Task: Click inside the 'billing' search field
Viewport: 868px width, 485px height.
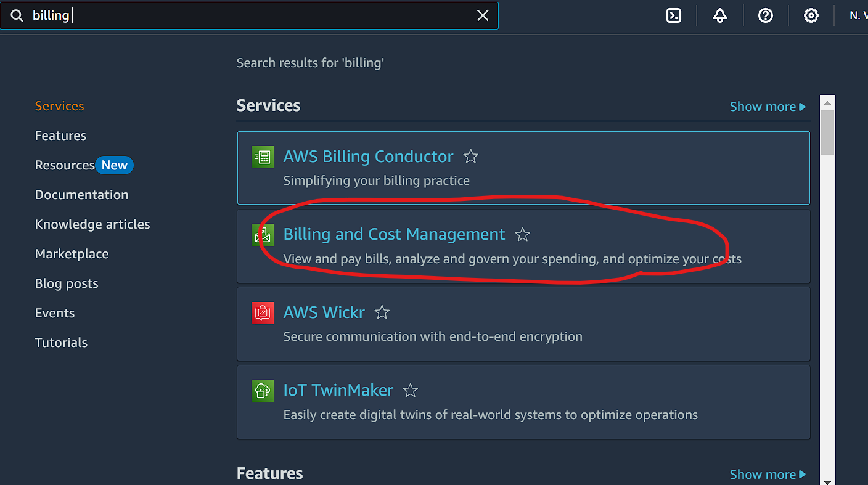Action: tap(250, 15)
